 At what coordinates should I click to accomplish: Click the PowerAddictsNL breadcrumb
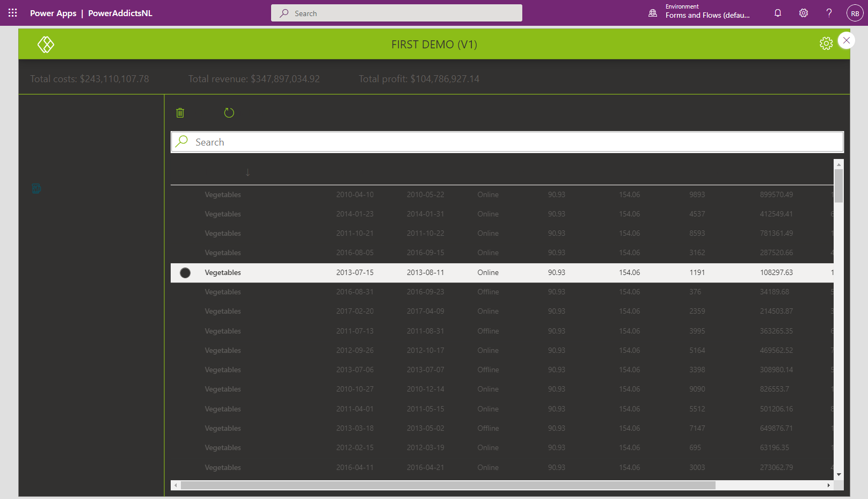[120, 13]
